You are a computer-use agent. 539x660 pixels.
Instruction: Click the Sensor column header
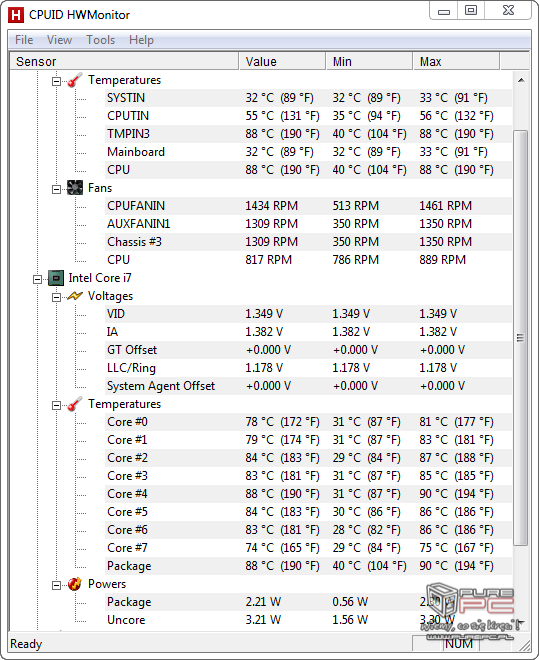click(124, 61)
